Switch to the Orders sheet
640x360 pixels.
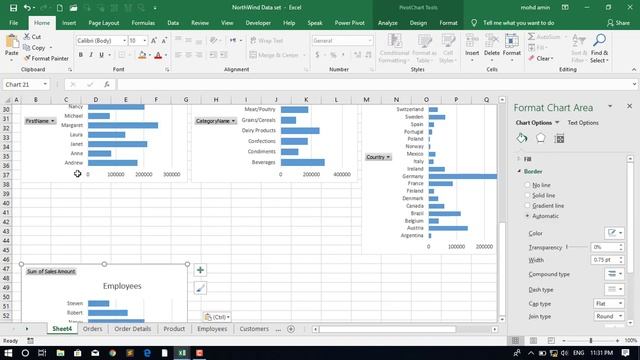pos(93,329)
